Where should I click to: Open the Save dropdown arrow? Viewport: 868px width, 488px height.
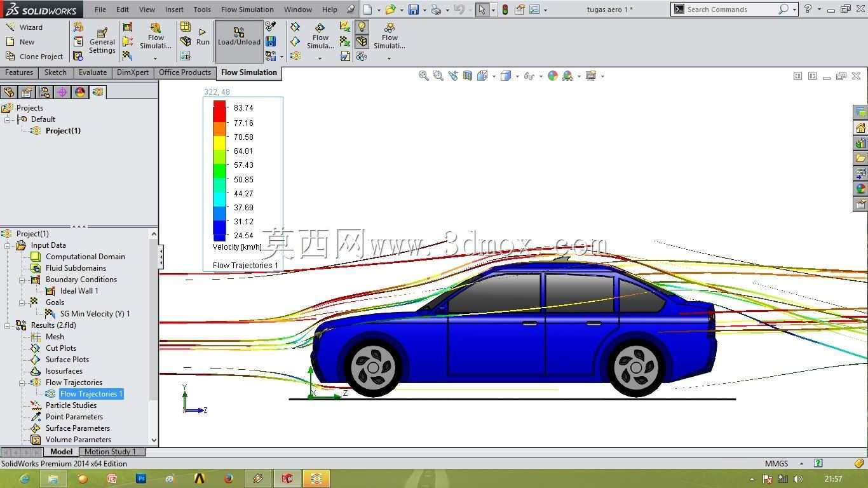click(424, 10)
